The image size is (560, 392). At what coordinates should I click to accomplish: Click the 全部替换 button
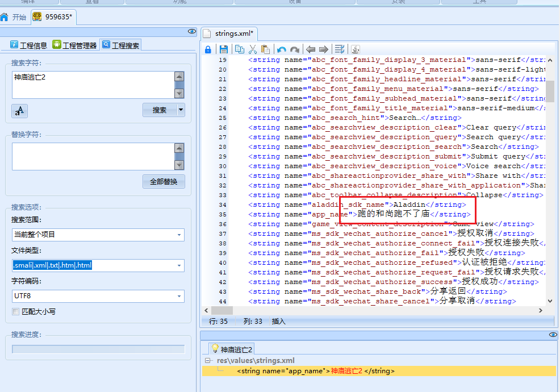tap(164, 182)
